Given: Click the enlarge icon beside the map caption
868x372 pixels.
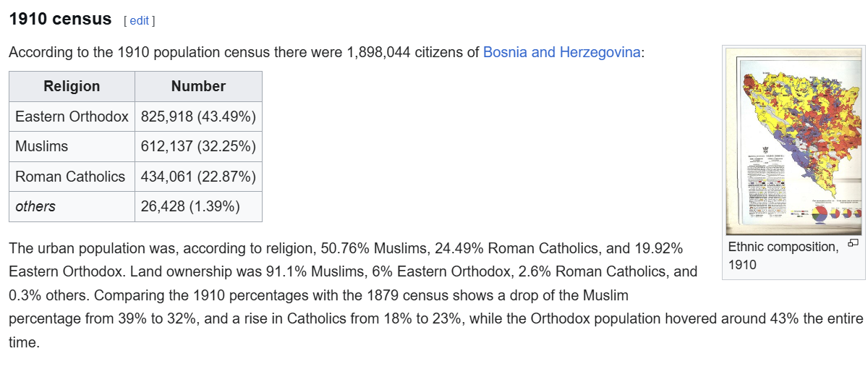Looking at the screenshot, I should 853,243.
